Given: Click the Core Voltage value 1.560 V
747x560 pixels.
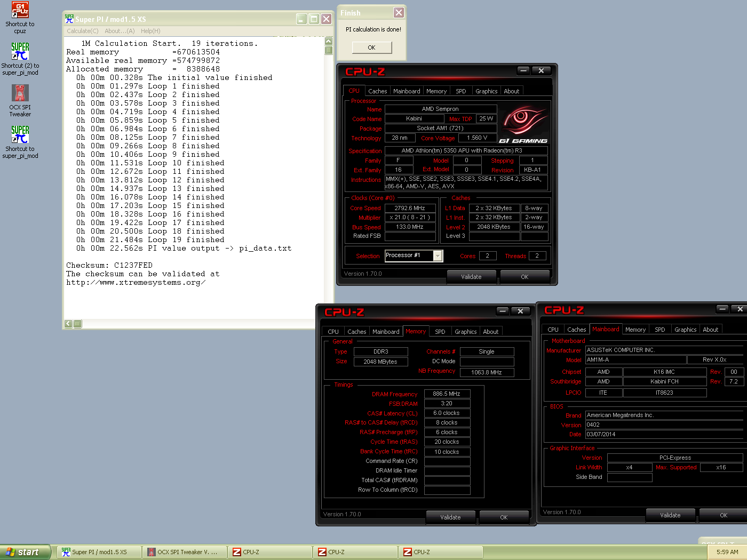Looking at the screenshot, I should pos(478,138).
